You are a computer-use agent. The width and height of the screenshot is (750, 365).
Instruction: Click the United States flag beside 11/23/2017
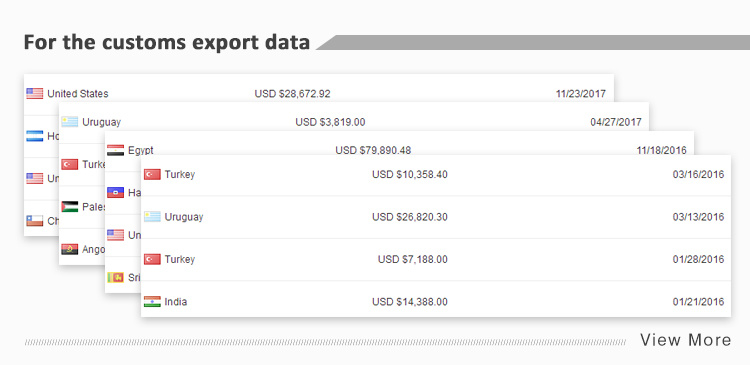[34, 93]
